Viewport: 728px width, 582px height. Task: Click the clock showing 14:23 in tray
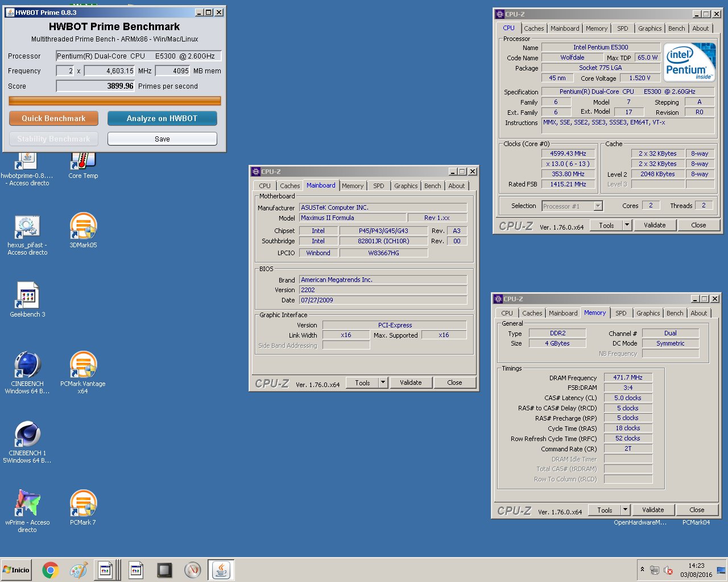click(696, 566)
